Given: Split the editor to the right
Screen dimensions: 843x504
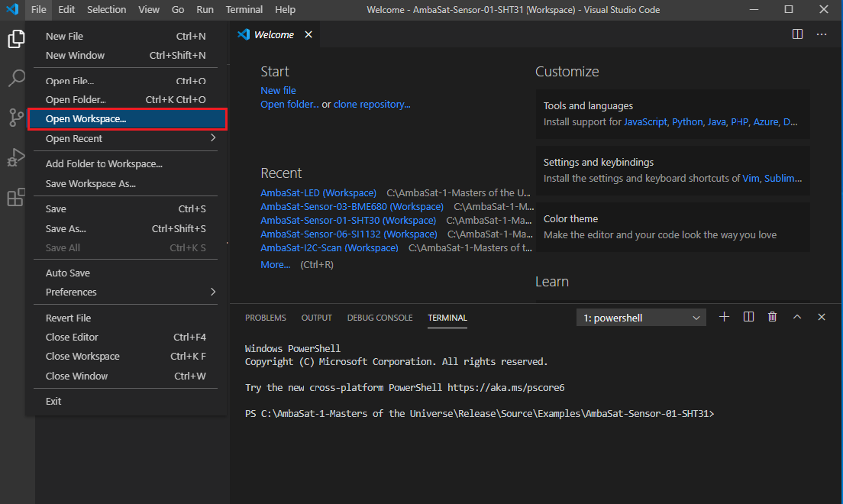Looking at the screenshot, I should pyautogui.click(x=797, y=34).
